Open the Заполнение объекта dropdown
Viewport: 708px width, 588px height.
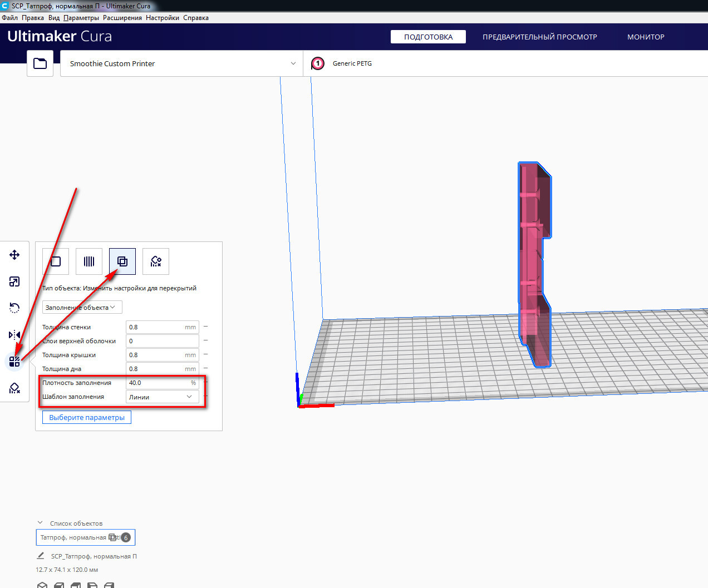pyautogui.click(x=82, y=307)
